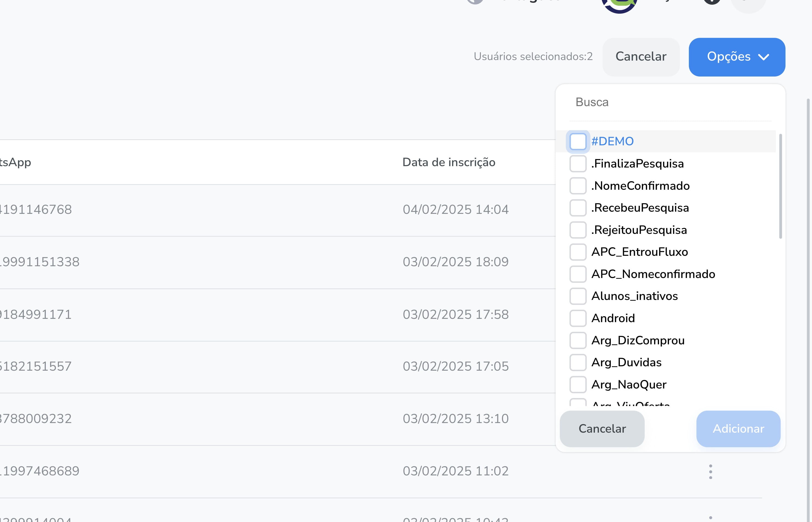The width and height of the screenshot is (812, 522).
Task: Check the Alunos_inativos checkbox
Action: 578,296
